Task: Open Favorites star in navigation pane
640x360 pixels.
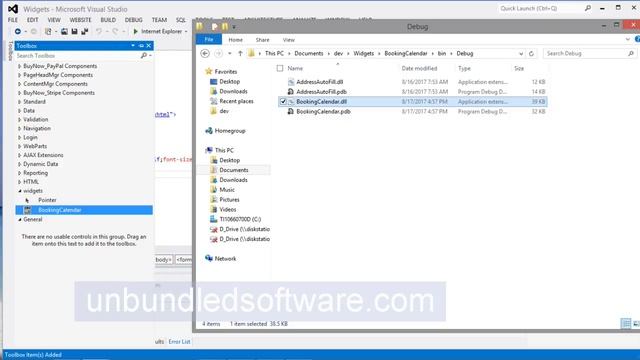Action: pyautogui.click(x=209, y=71)
